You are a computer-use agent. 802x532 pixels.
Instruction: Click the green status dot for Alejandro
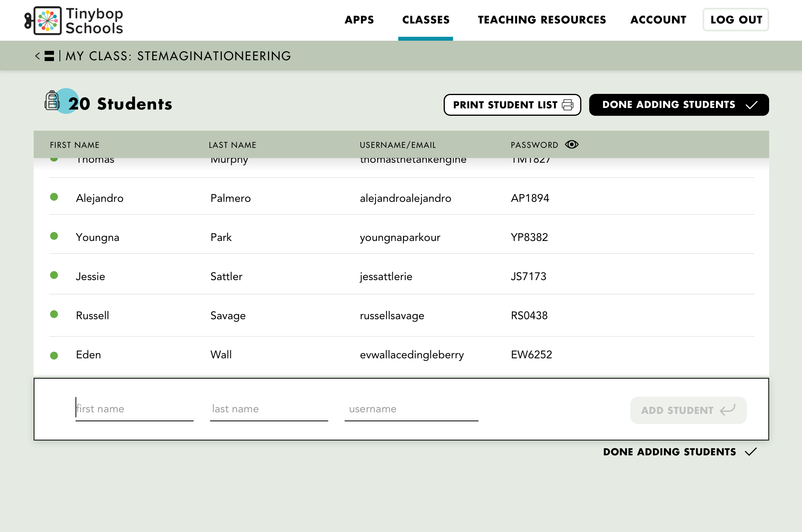54,197
